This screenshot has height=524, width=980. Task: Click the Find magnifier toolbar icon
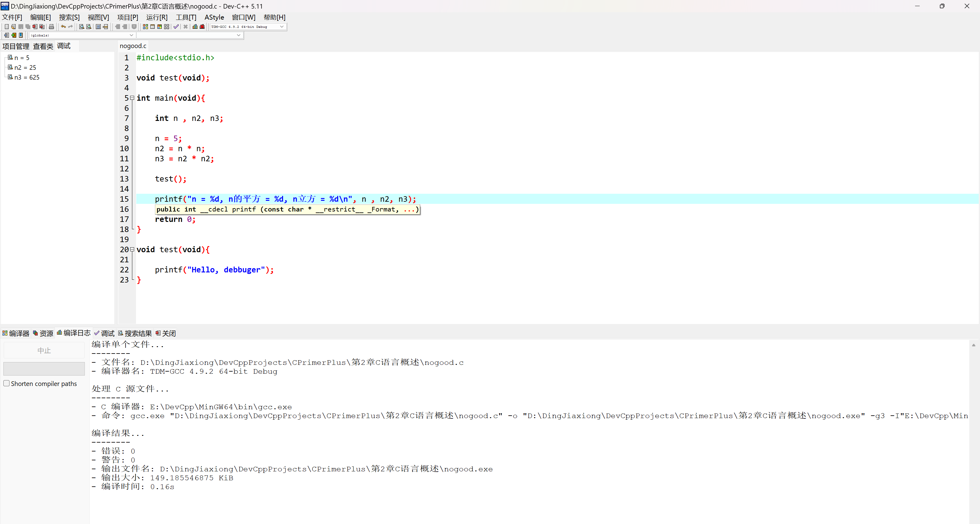point(81,27)
